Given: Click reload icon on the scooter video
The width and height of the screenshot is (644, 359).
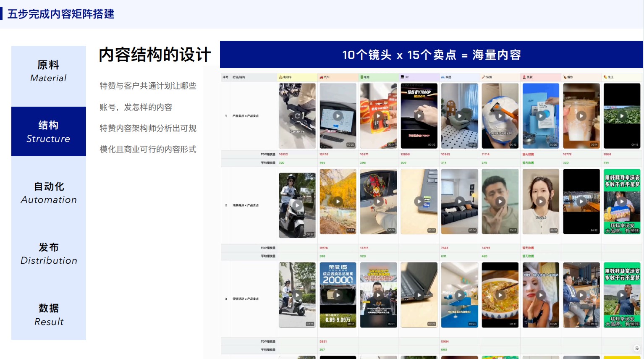Looking at the screenshot, I should click(297, 116).
